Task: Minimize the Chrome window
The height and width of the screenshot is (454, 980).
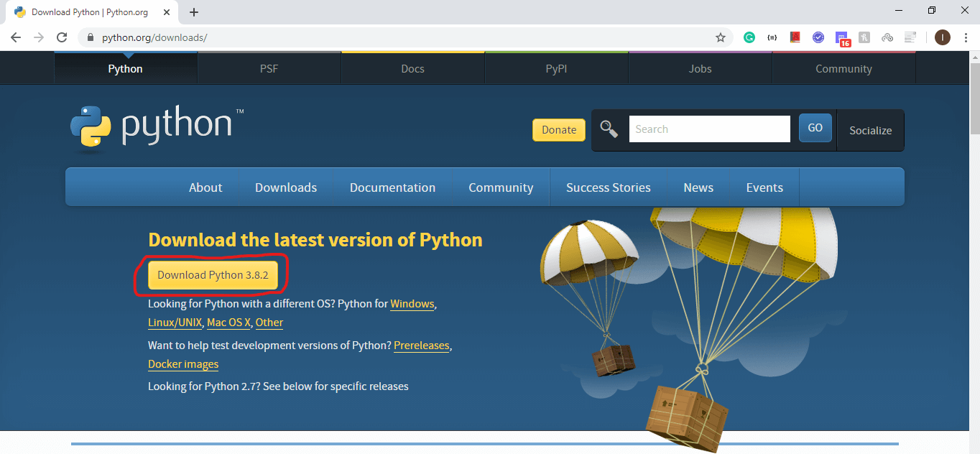Action: (x=899, y=11)
